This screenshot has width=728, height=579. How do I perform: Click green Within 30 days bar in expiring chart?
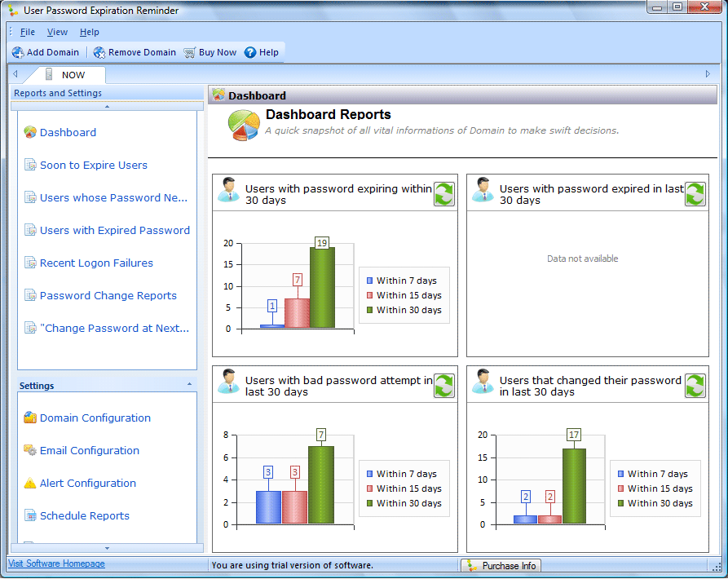(322, 287)
